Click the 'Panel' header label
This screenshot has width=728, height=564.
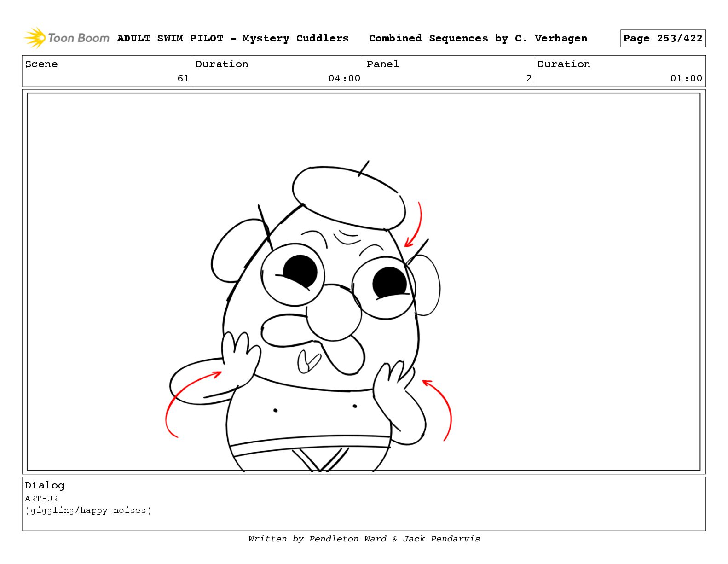[x=383, y=64]
